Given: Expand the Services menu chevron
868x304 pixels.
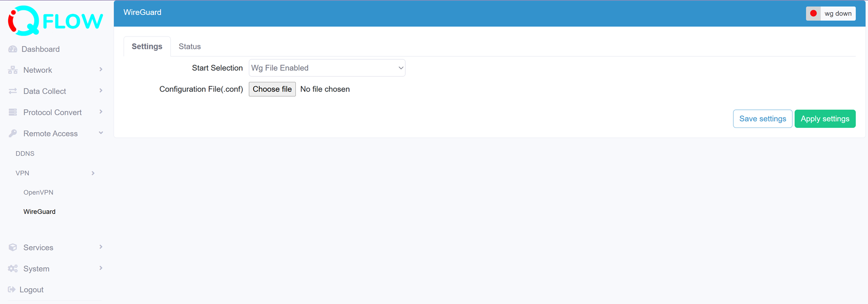Looking at the screenshot, I should tap(101, 247).
